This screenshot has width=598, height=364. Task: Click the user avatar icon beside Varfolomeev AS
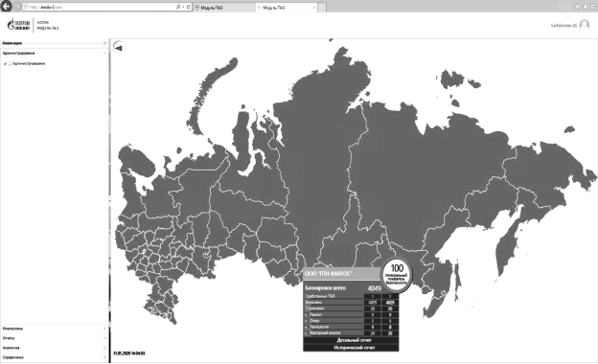click(585, 25)
